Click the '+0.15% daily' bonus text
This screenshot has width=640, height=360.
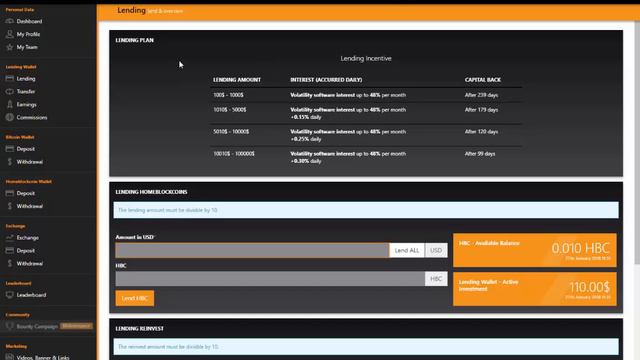[306, 117]
